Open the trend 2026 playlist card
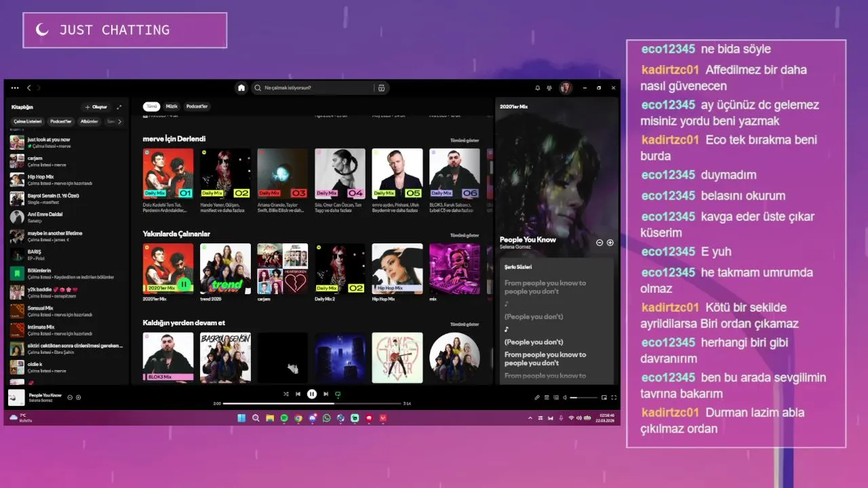The height and width of the screenshot is (488, 868). pyautogui.click(x=225, y=273)
